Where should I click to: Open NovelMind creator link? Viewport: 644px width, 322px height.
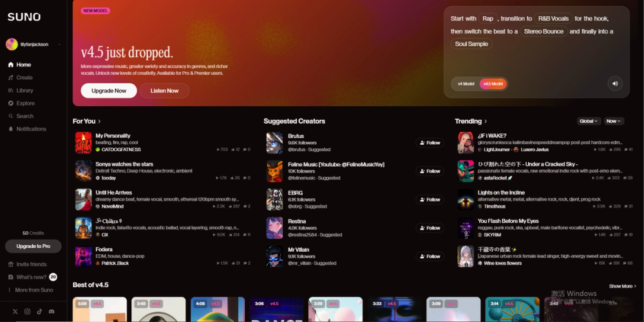click(x=112, y=206)
